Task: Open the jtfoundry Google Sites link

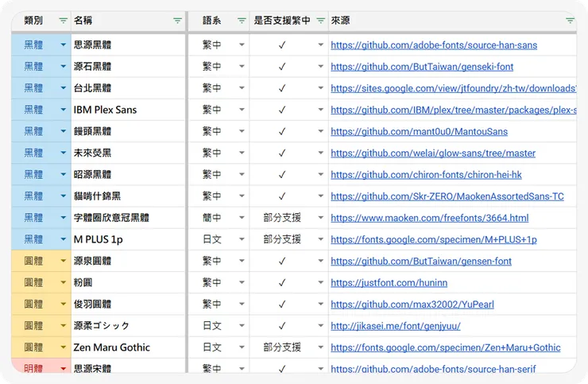Action: click(454, 88)
